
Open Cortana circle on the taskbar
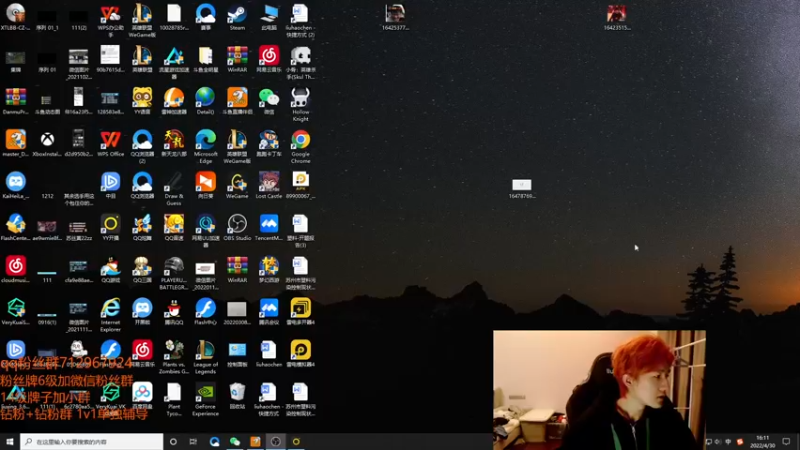(173, 441)
